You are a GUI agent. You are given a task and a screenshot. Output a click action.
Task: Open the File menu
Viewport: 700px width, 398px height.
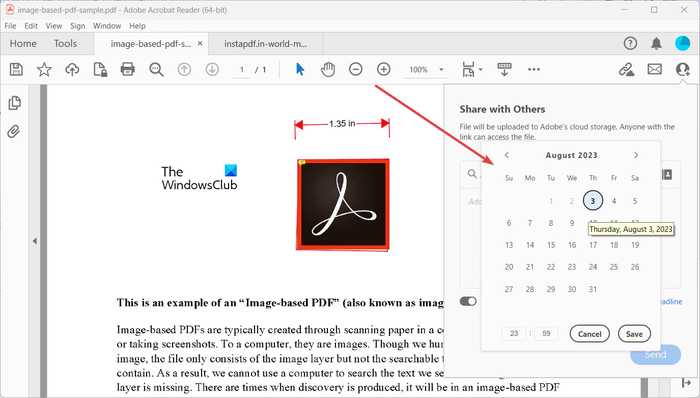[x=10, y=26]
